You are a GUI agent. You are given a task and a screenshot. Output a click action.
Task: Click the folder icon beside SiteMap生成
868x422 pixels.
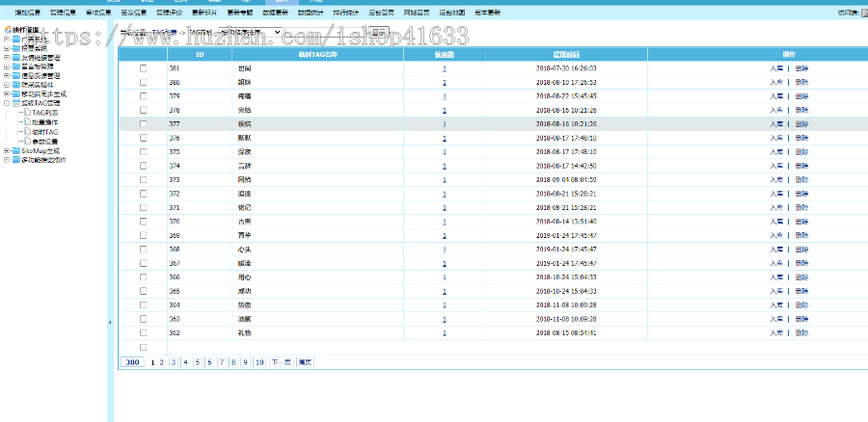[15, 150]
